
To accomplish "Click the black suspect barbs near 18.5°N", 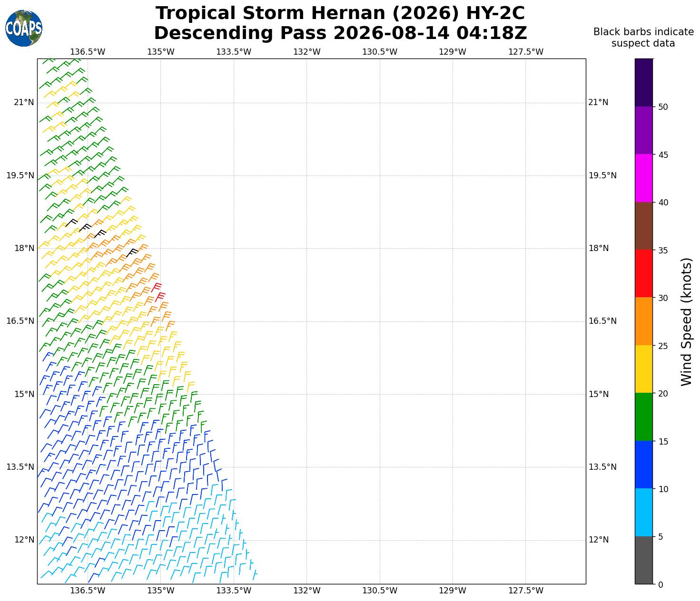I will click(x=86, y=228).
